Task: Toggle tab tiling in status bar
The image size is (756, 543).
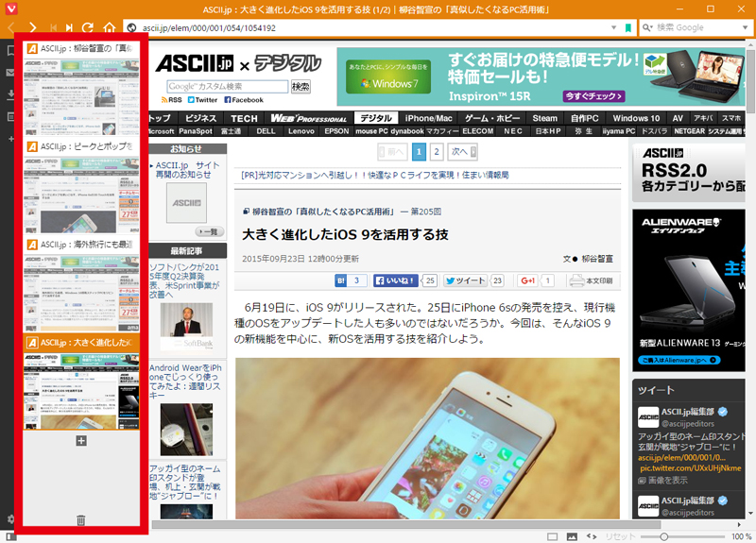Action: [553, 536]
